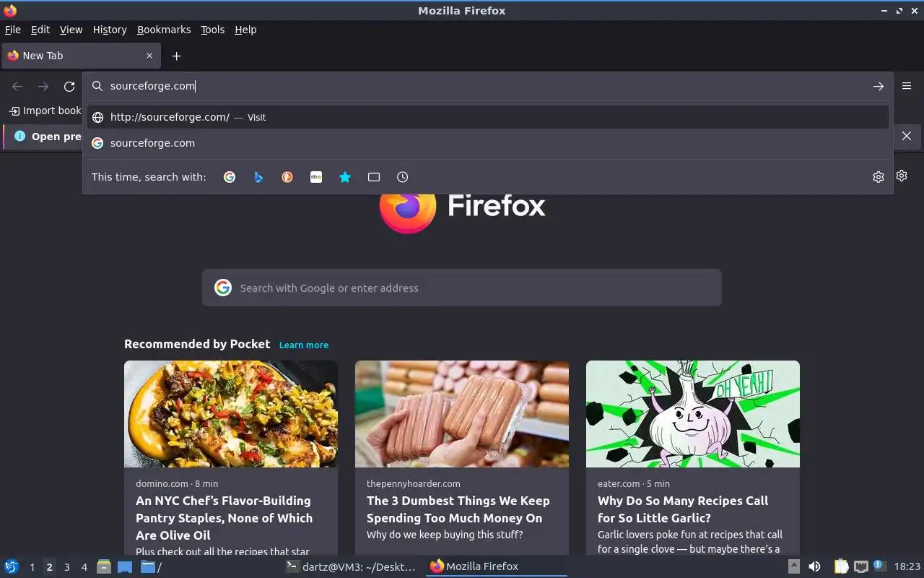This screenshot has width=924, height=578.
Task: Open The 3 Dumbest Things article headline
Action: 458,509
